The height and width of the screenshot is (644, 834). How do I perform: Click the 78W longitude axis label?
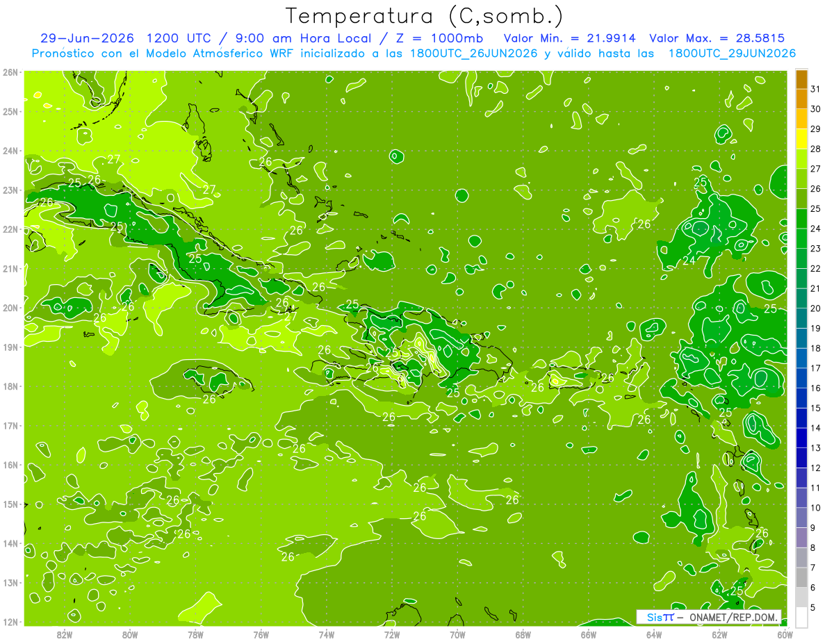[x=195, y=634]
